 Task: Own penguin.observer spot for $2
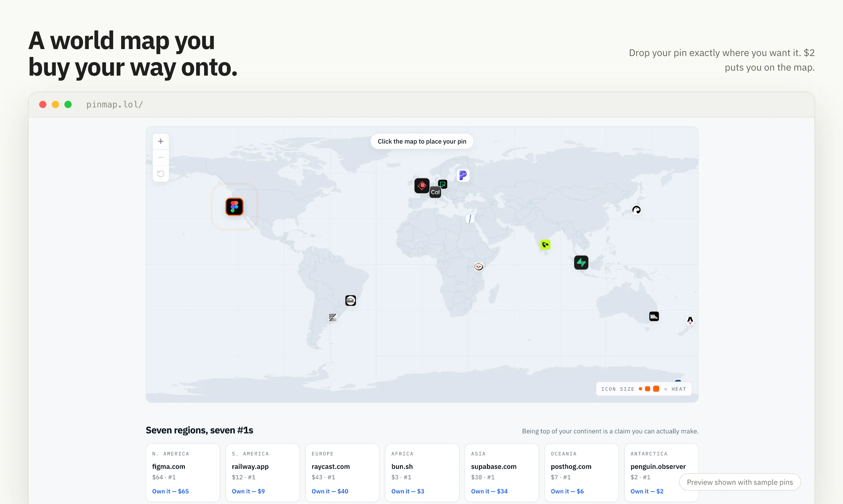click(x=647, y=491)
